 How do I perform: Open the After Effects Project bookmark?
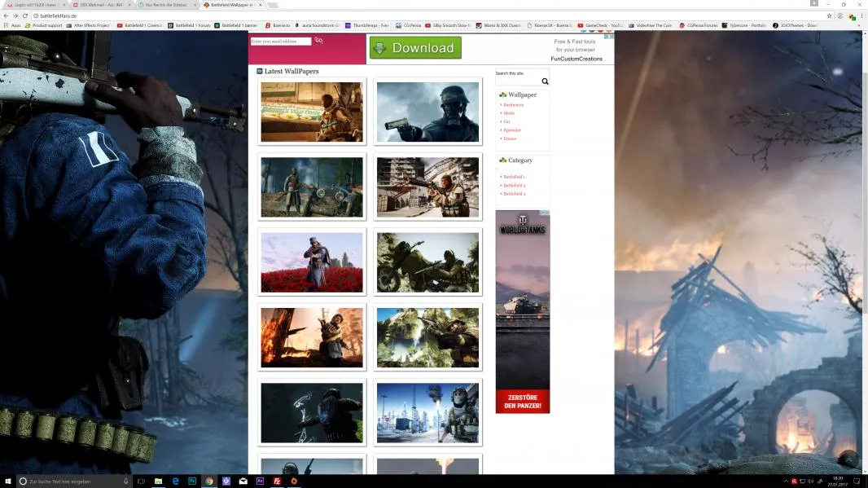(x=88, y=25)
